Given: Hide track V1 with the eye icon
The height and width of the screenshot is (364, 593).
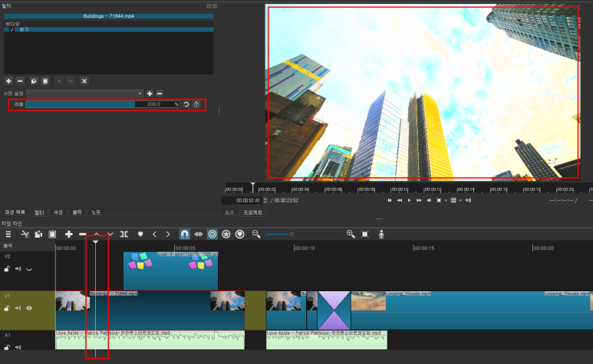Looking at the screenshot, I should tap(29, 308).
